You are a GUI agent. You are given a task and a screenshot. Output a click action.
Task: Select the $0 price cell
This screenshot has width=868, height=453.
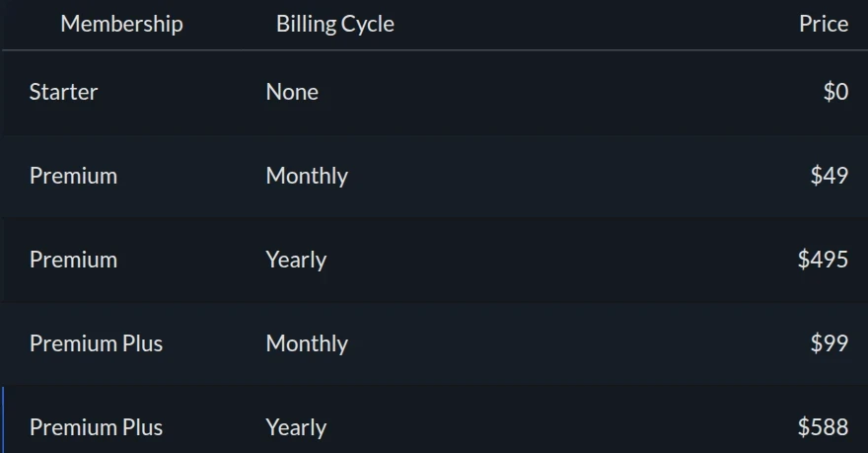pos(834,92)
